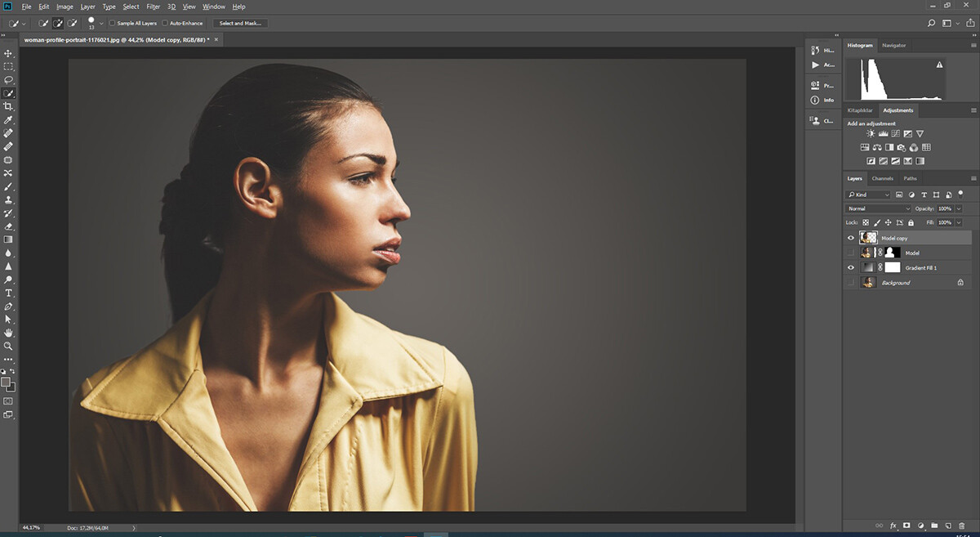Select the Move tool
The width and height of the screenshot is (980, 537).
point(8,53)
